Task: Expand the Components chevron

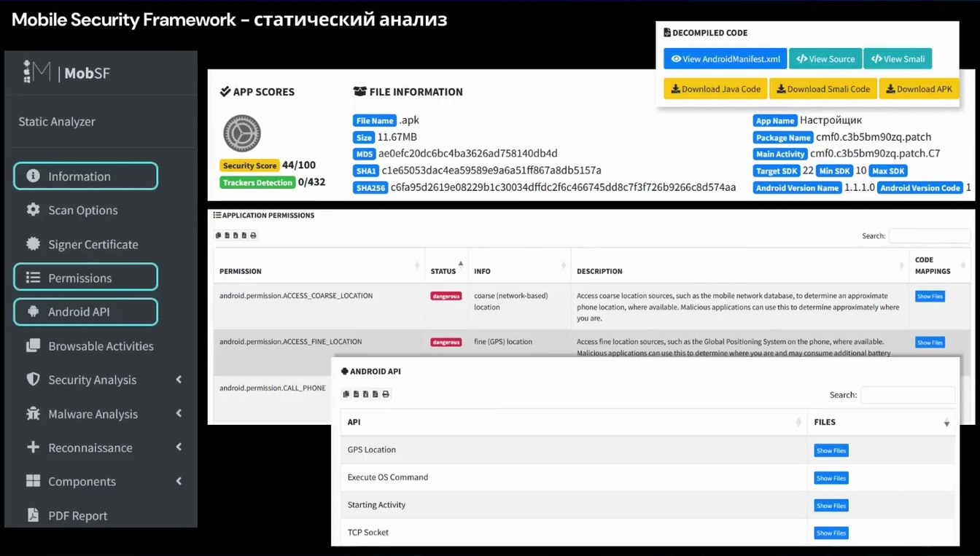Action: click(179, 481)
